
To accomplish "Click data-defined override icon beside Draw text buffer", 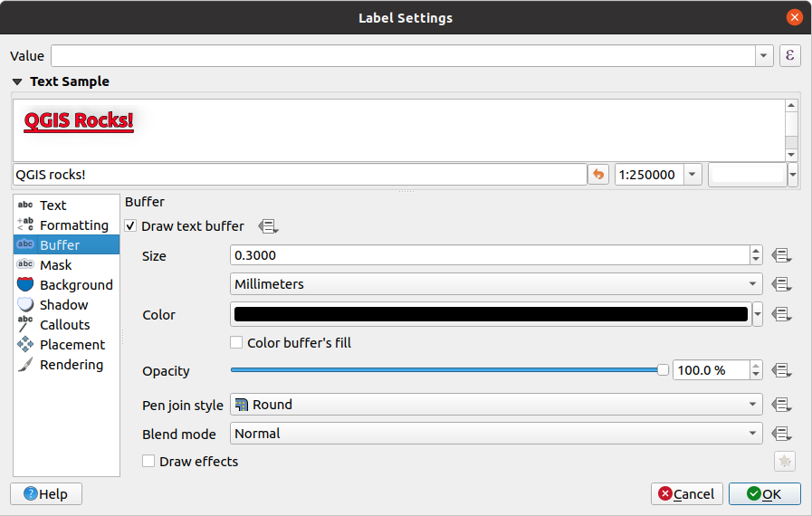I will tap(268, 226).
